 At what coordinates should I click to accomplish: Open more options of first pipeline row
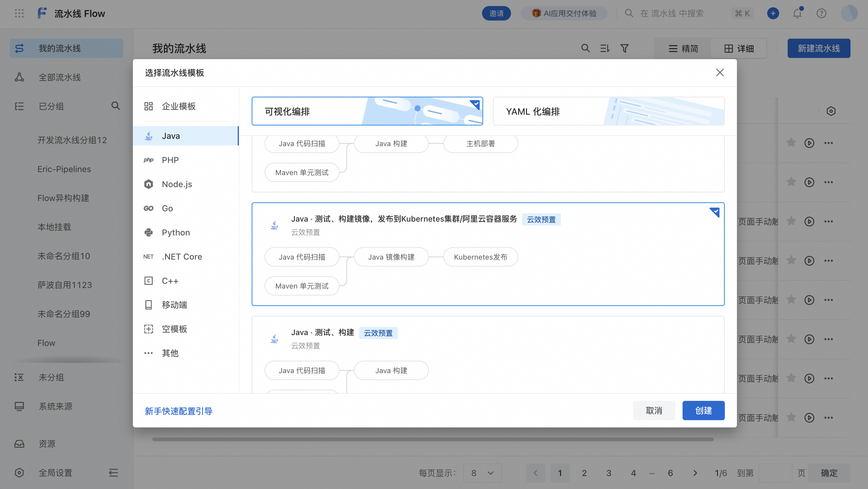pos(828,143)
